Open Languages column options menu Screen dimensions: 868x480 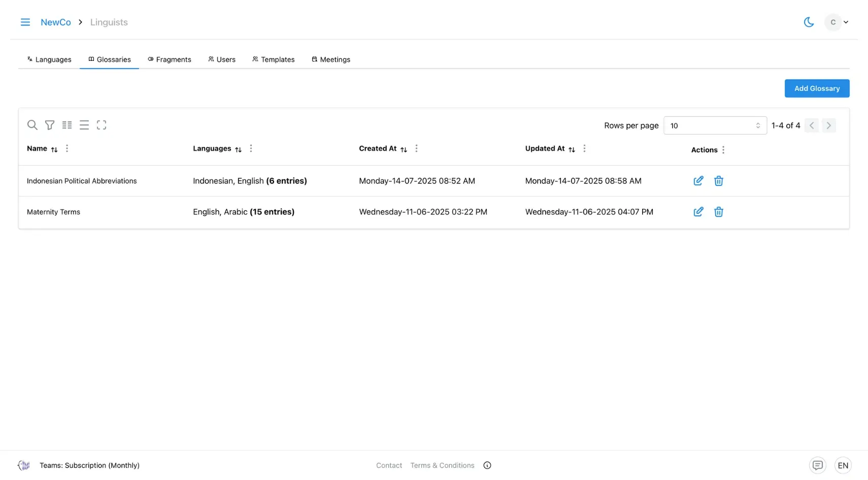click(x=251, y=148)
